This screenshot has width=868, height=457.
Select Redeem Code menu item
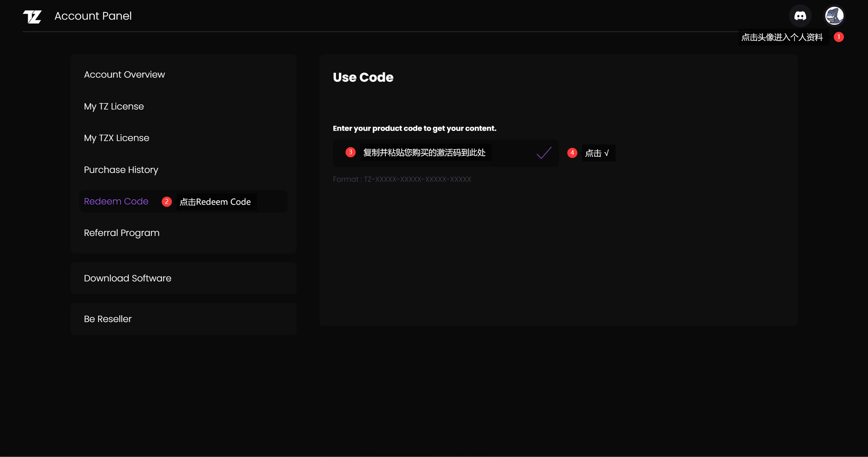click(x=116, y=202)
